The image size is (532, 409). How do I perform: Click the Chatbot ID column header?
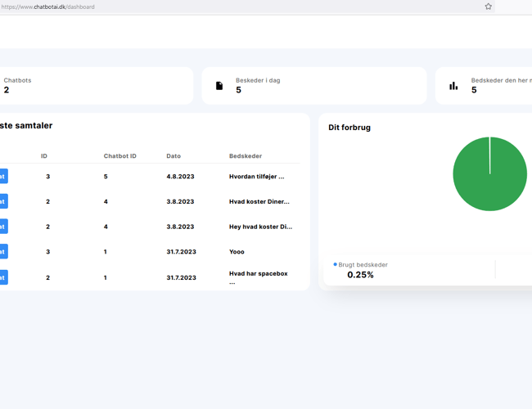pyautogui.click(x=119, y=156)
